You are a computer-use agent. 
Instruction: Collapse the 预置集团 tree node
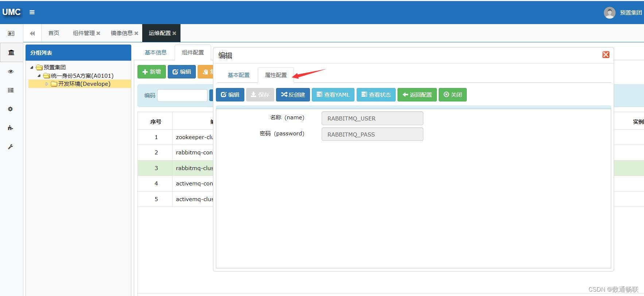32,68
